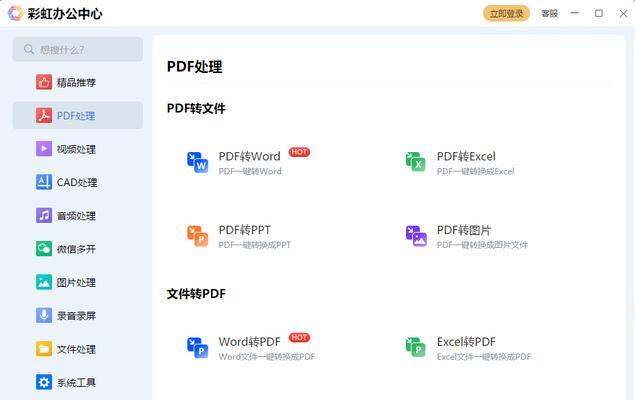
Task: Click the CAD处理 sidebar icon
Action: tap(44, 182)
